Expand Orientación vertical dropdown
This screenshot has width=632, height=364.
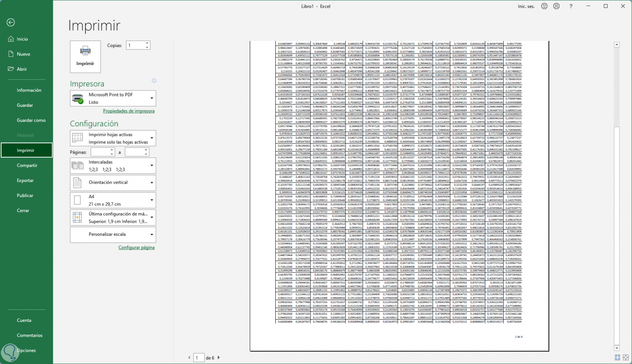coord(113,183)
